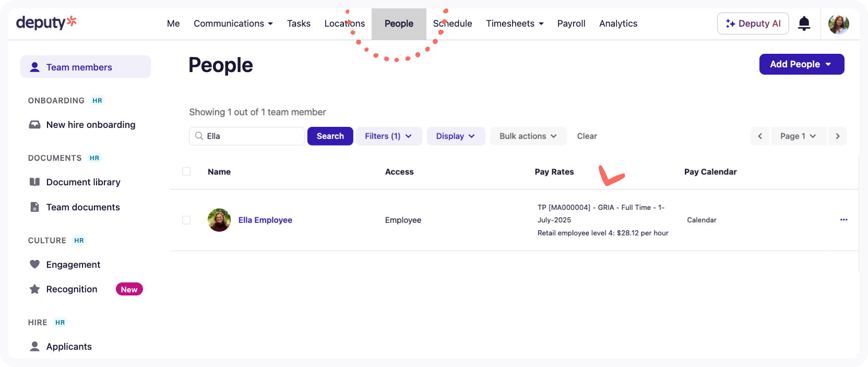Open the Payroll tab
The image size is (868, 367).
[x=571, y=23]
